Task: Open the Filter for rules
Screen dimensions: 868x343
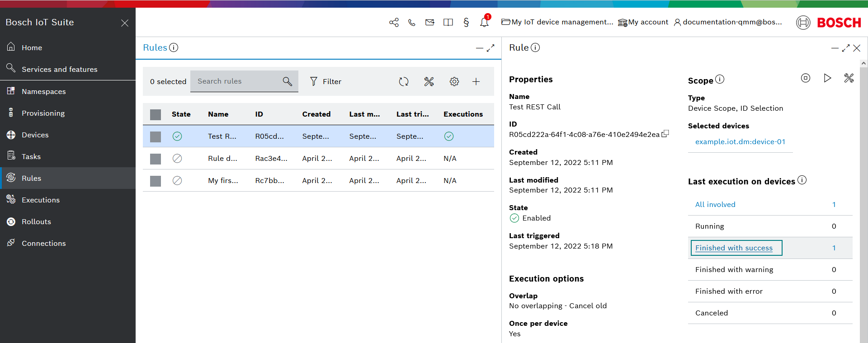Action: tap(325, 81)
